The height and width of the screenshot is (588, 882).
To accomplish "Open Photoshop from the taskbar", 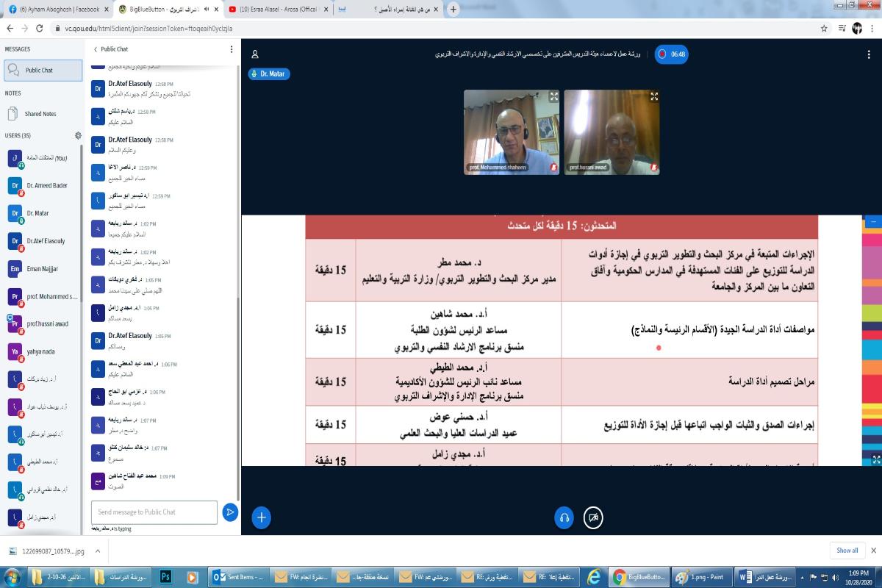I will pyautogui.click(x=166, y=577).
